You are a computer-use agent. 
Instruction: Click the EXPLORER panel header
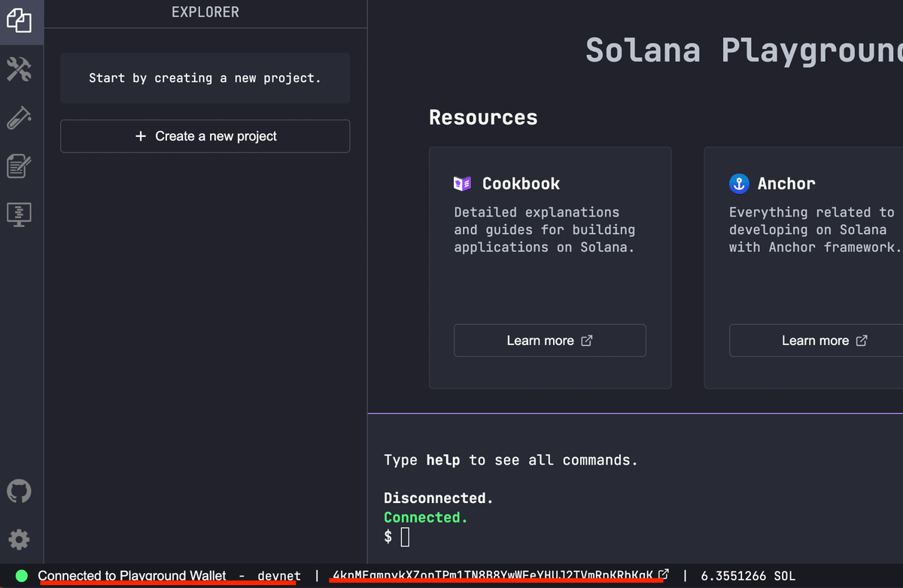coord(205,12)
